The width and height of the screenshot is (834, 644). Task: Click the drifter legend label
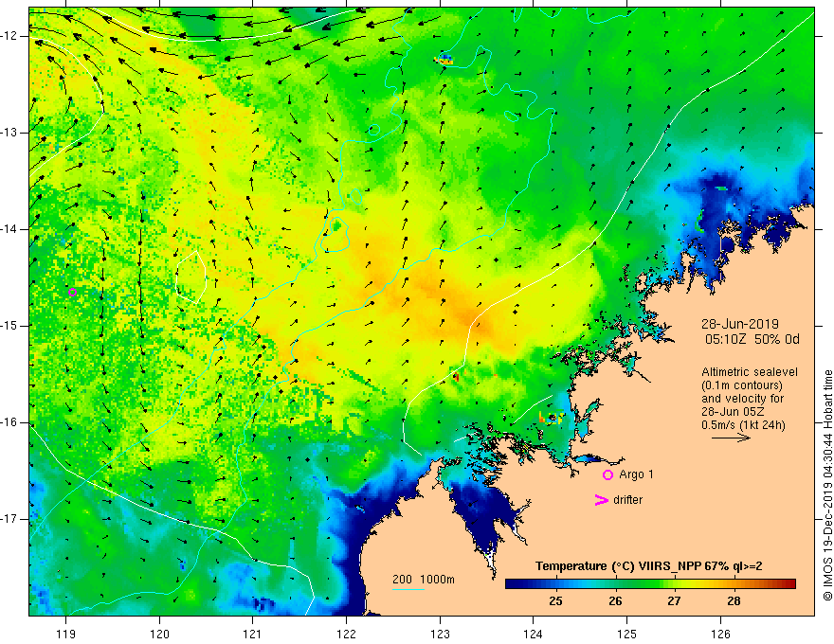(x=627, y=500)
